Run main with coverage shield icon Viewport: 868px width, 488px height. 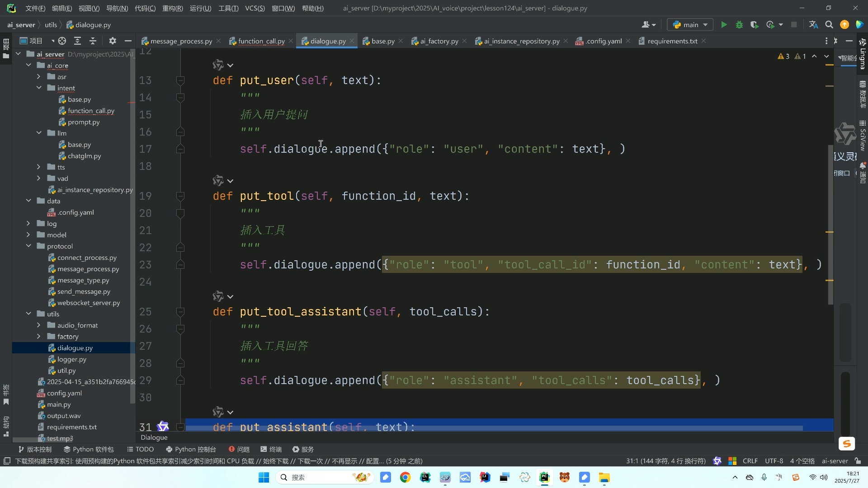click(754, 25)
